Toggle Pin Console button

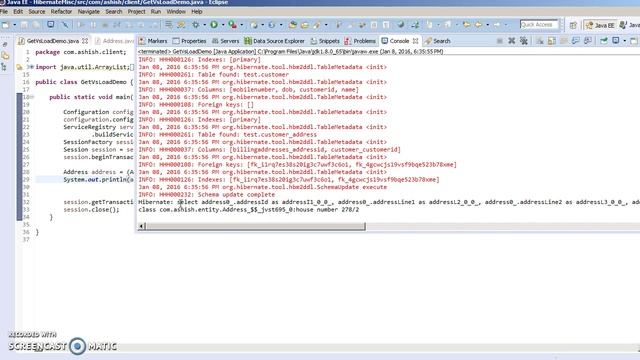(604, 41)
